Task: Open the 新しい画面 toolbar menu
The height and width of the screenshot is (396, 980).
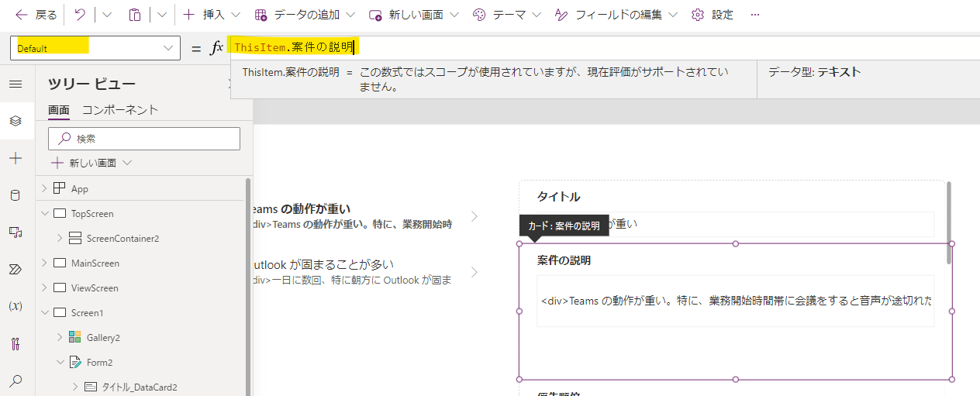Action: coord(413,15)
